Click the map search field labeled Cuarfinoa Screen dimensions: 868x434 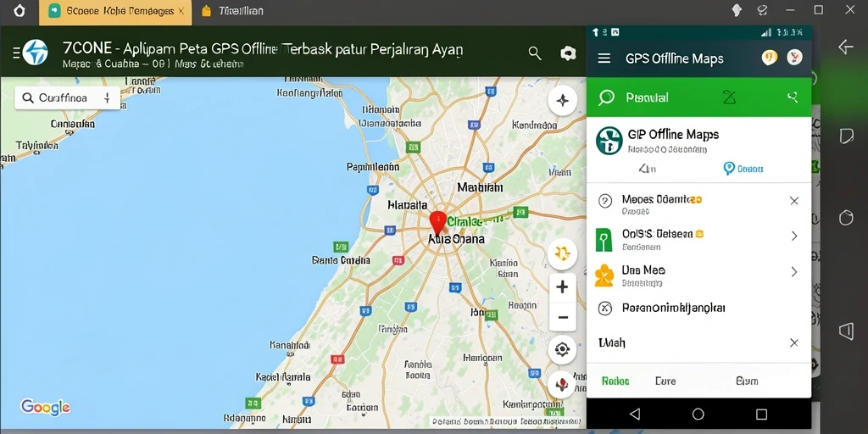(x=68, y=98)
